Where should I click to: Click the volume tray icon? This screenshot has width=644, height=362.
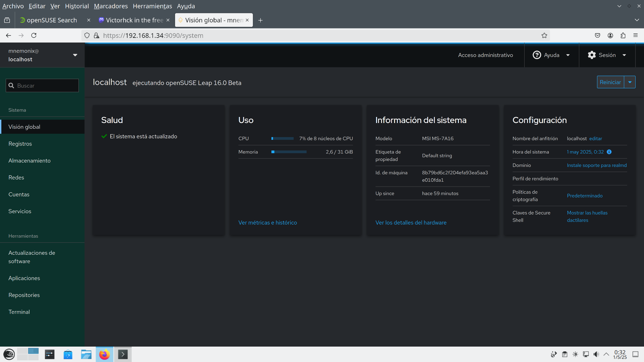[596, 354]
